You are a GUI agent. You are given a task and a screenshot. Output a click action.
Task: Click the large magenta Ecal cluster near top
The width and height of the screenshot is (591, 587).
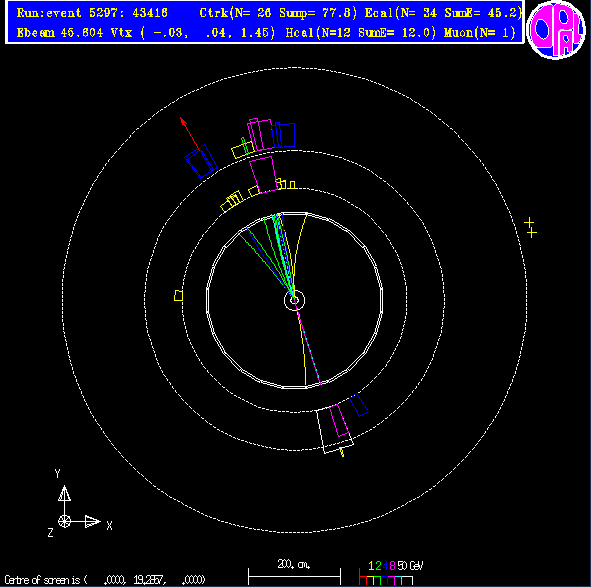263,175
